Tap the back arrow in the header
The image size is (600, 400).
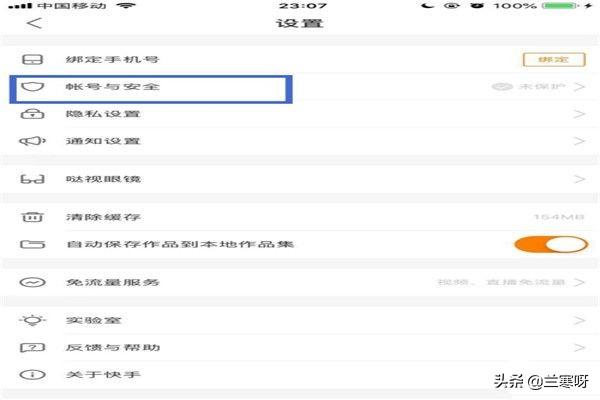[x=34, y=23]
